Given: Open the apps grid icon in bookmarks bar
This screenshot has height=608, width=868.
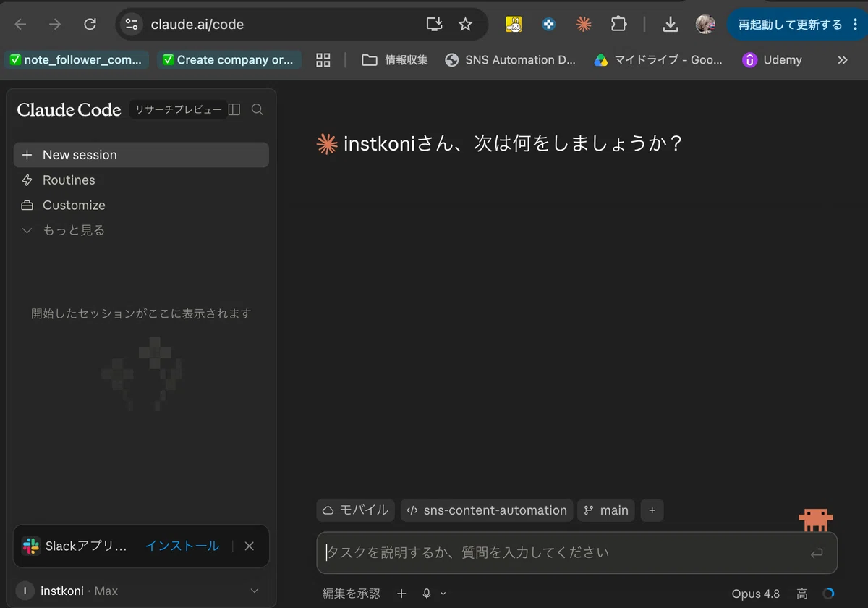Looking at the screenshot, I should pyautogui.click(x=323, y=60).
